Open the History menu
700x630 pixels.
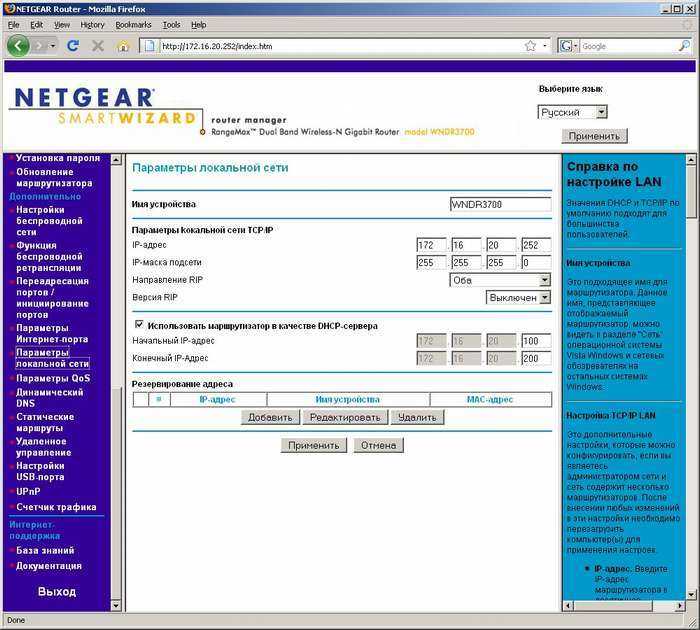92,25
